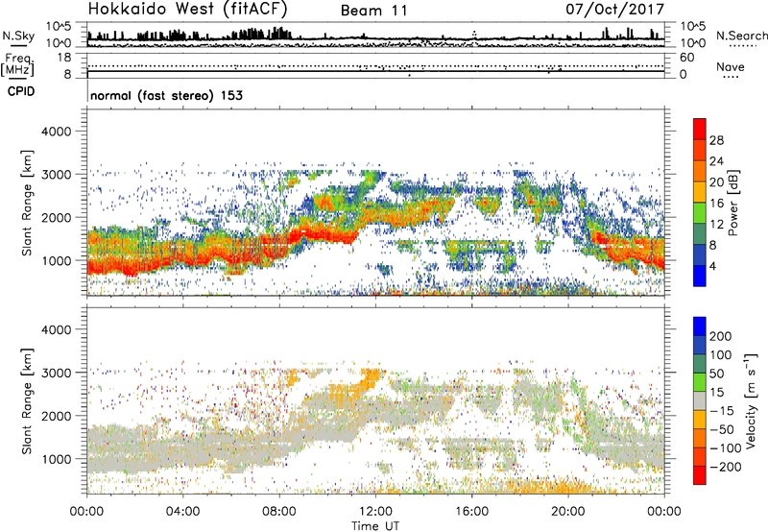768x532 pixels.
Task: Click the '18' frequency axis value
Action: pyautogui.click(x=64, y=58)
